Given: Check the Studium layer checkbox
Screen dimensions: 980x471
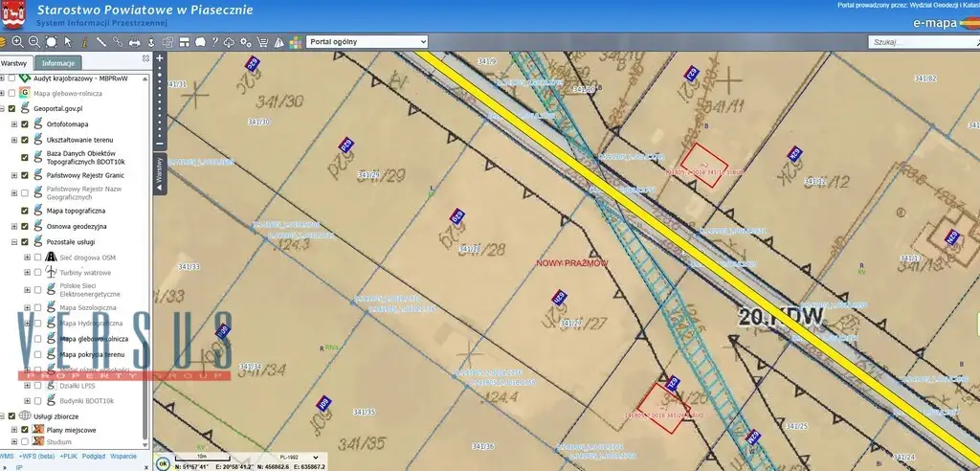Looking at the screenshot, I should 25,442.
